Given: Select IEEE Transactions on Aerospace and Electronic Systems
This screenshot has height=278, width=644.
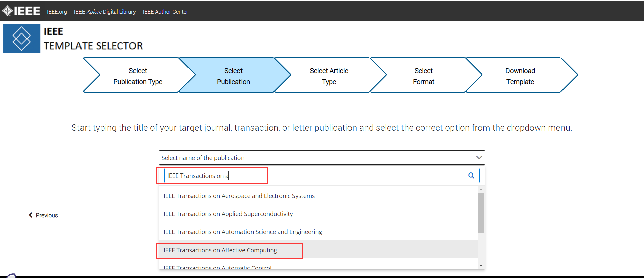Looking at the screenshot, I should click(x=318, y=196).
